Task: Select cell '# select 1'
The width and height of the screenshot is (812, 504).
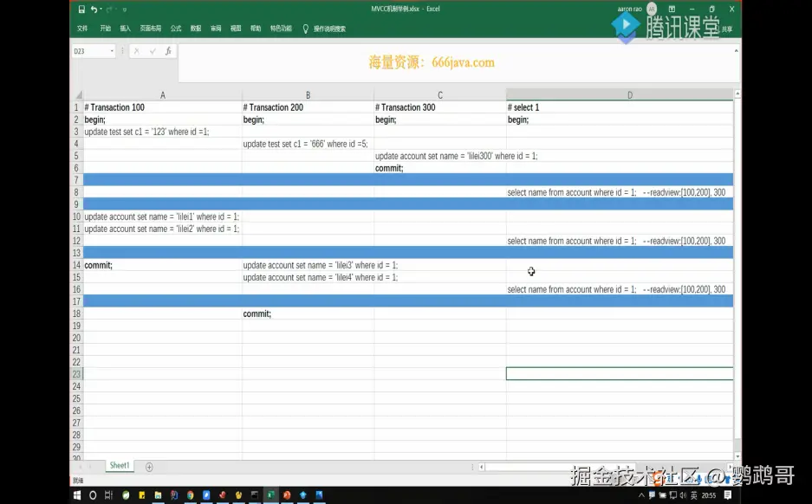Action: [x=620, y=107]
